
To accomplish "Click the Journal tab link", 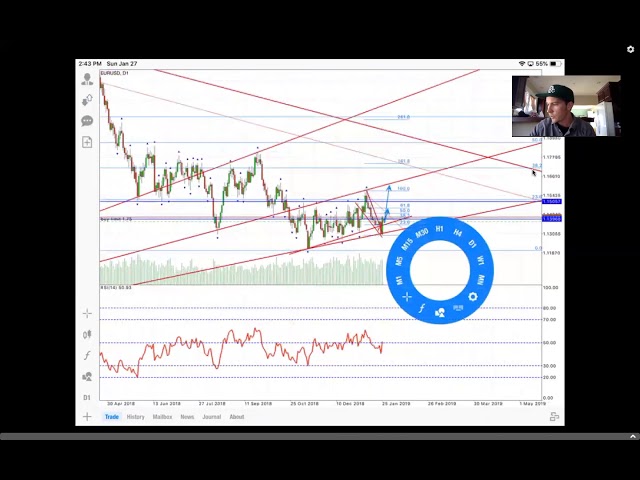I will point(211,417).
